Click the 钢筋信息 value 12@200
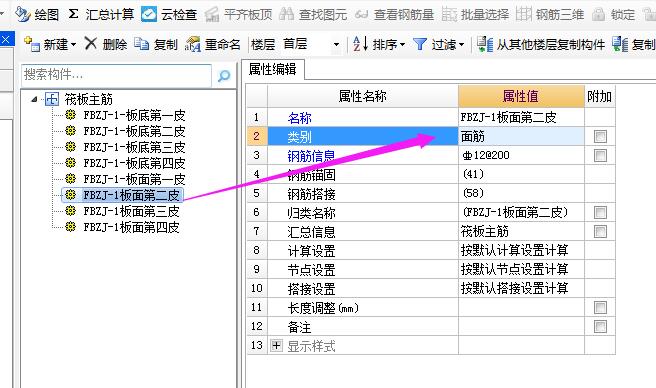656x388 pixels. [x=521, y=155]
